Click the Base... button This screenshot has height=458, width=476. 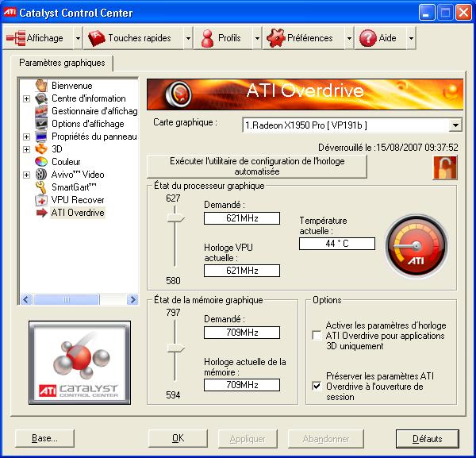pyautogui.click(x=44, y=438)
